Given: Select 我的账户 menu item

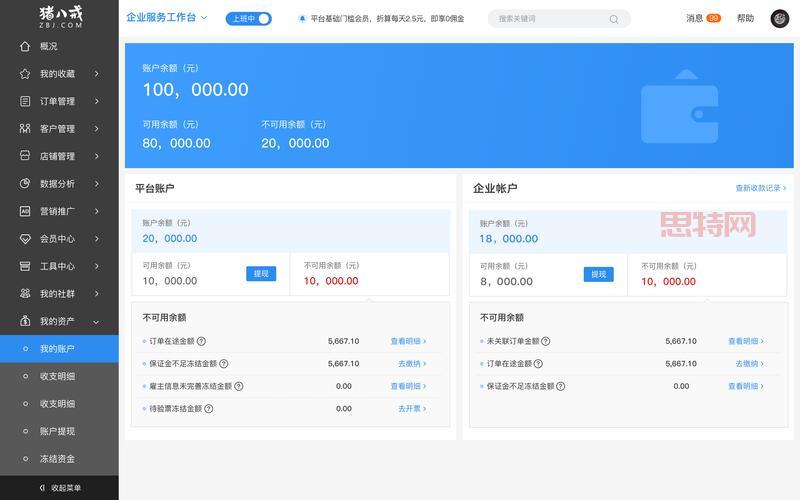Looking at the screenshot, I should tap(59, 349).
